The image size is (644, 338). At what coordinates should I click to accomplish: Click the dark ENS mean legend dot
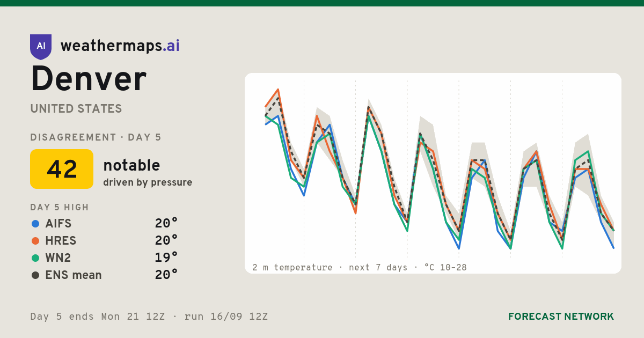click(35, 275)
